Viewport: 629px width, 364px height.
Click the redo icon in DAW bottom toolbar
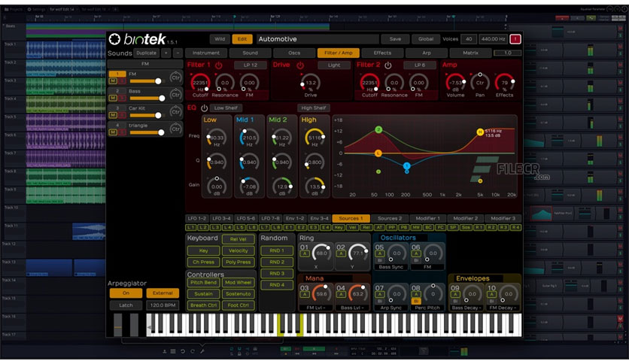[193, 351]
